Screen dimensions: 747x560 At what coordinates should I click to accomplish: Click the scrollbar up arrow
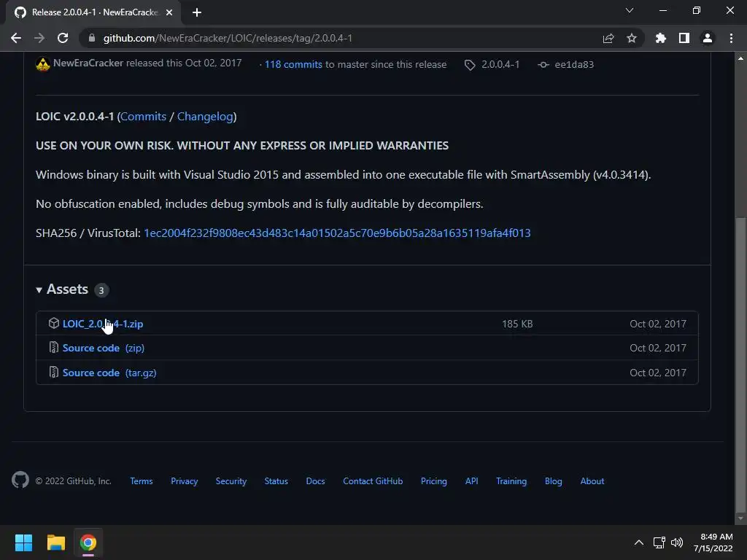(x=740, y=58)
